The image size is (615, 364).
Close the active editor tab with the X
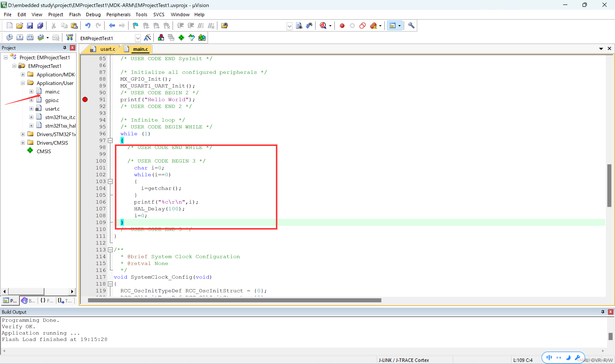pyautogui.click(x=609, y=49)
